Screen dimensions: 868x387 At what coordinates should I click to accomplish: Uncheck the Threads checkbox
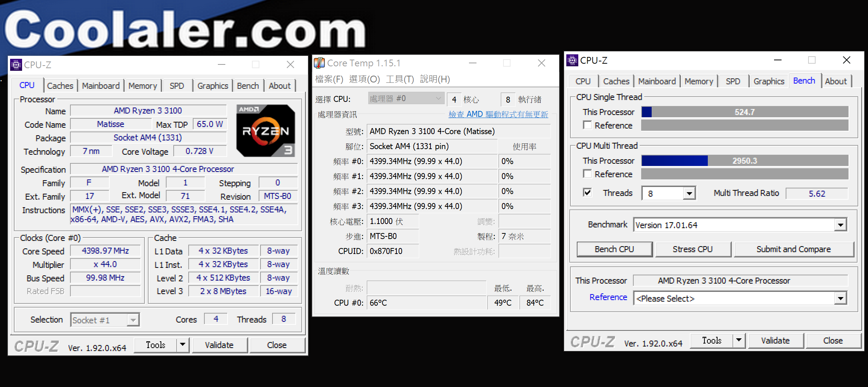[x=588, y=193]
